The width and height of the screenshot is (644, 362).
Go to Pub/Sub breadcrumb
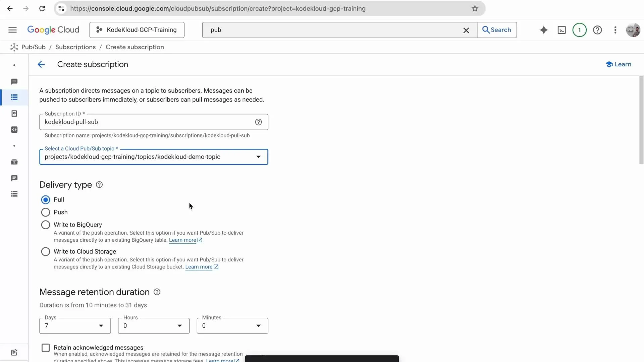pos(34,47)
